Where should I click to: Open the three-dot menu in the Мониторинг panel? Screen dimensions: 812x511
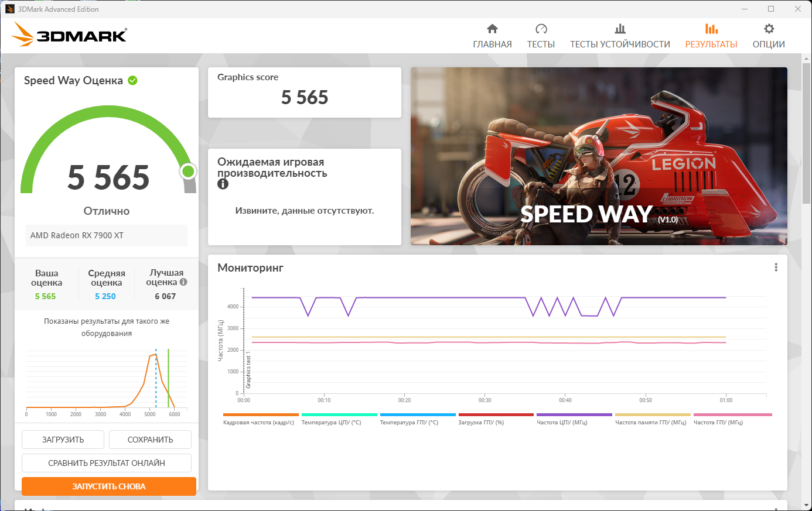(776, 267)
